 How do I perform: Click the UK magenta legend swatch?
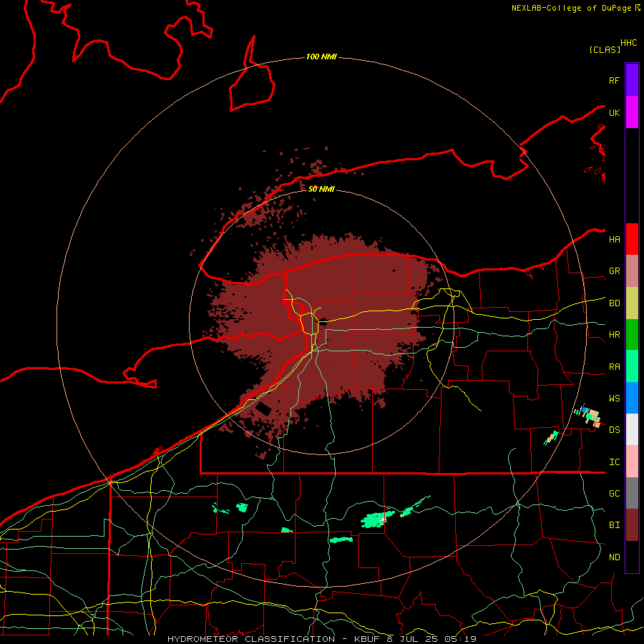pos(632,112)
